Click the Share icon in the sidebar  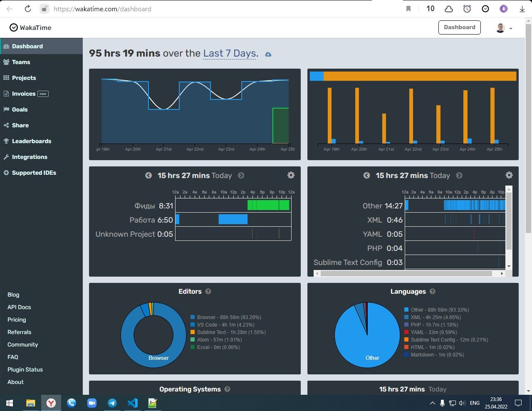[6, 125]
